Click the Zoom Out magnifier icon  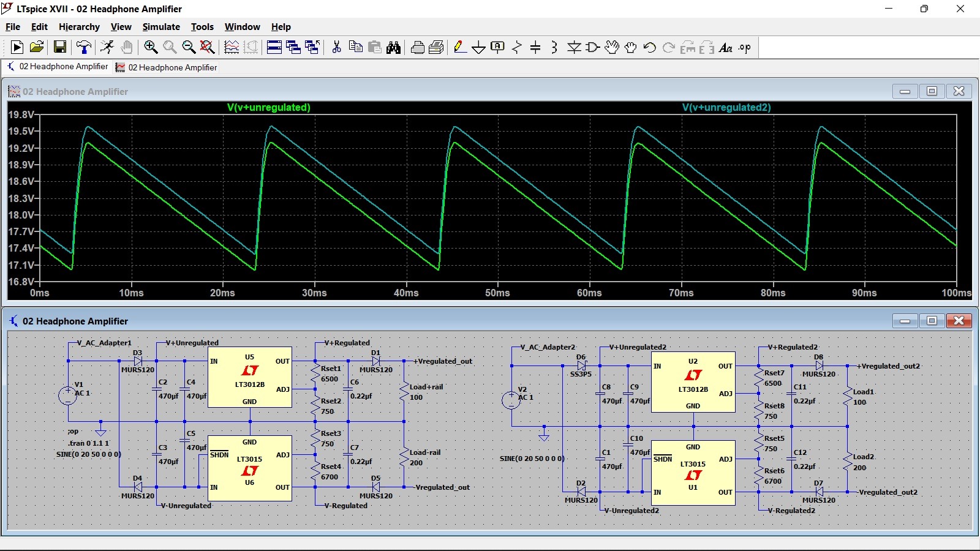(189, 47)
